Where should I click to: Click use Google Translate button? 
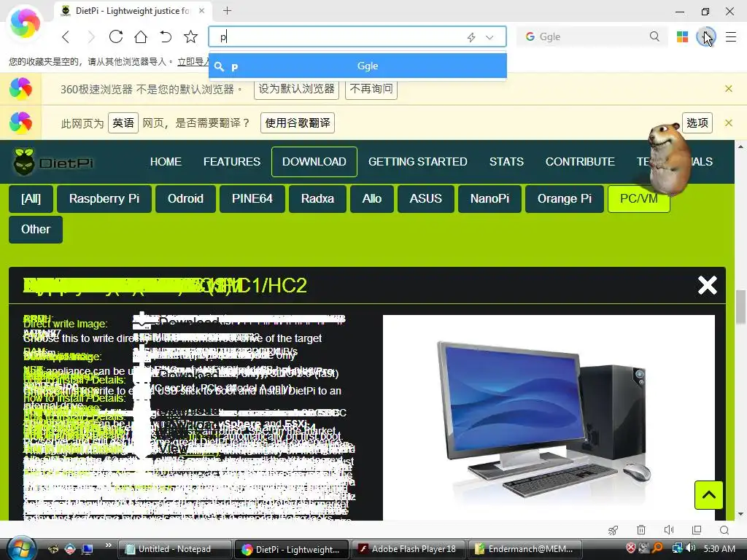point(298,122)
